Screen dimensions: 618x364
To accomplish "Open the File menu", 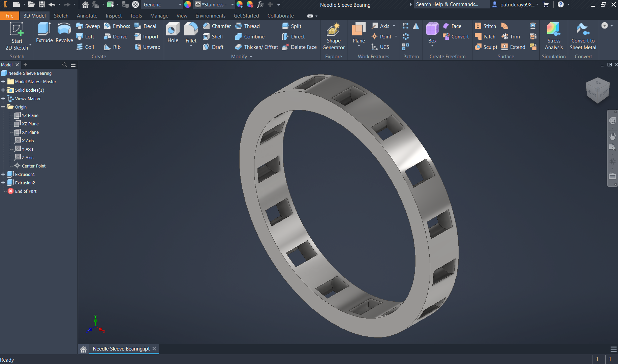I will click(x=9, y=16).
